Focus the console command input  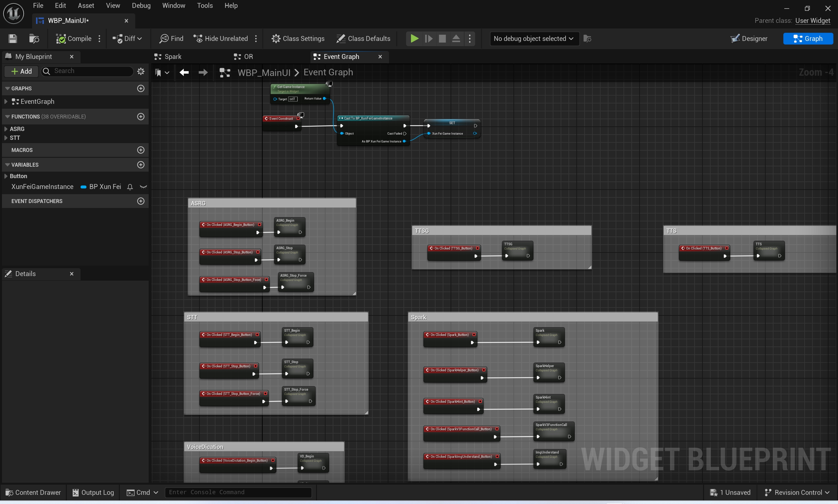pos(238,493)
